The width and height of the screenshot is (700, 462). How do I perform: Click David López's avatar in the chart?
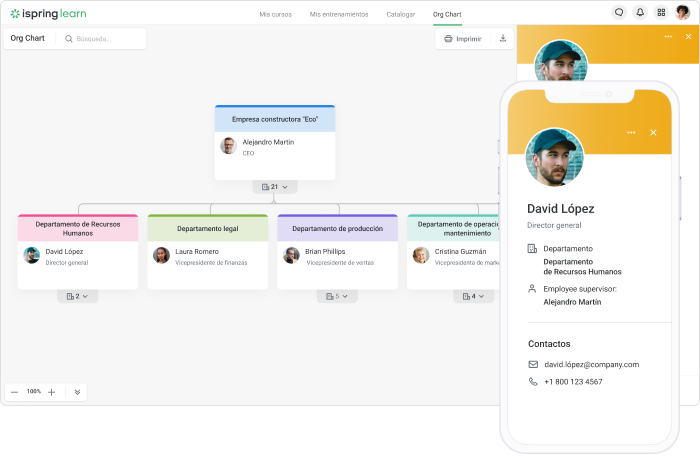pyautogui.click(x=32, y=255)
